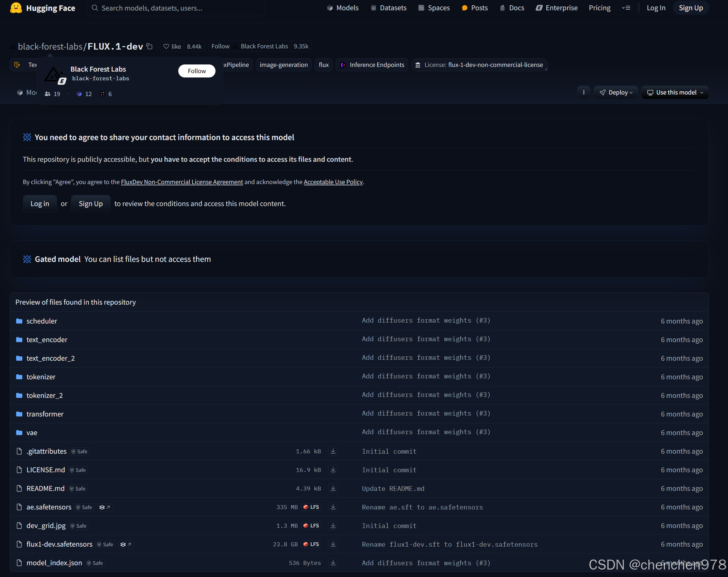728x577 pixels.
Task: Open the Use this model dropdown
Action: click(x=675, y=92)
